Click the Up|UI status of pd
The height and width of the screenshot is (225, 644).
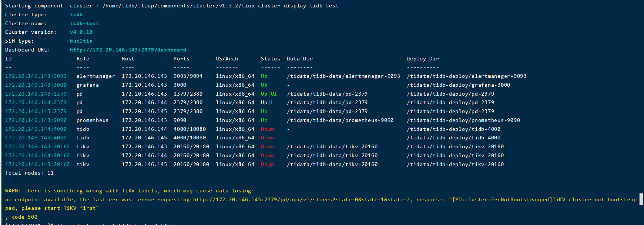(x=269, y=94)
